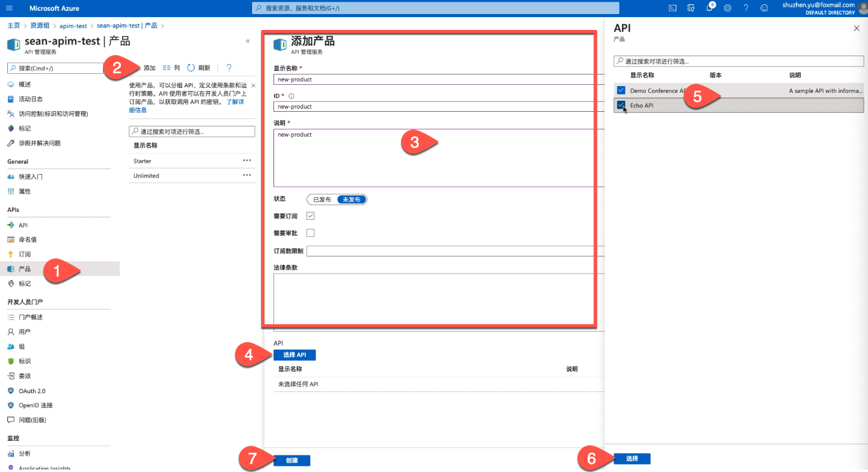Viewport: 868px width, 472px height.
Task: Open the API item under APIs
Action: click(23, 225)
